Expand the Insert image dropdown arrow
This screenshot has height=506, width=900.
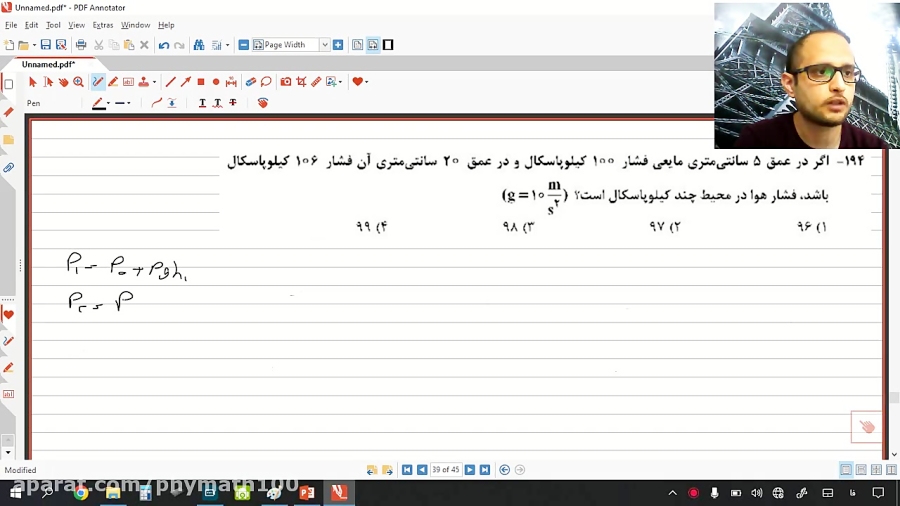[x=340, y=82]
